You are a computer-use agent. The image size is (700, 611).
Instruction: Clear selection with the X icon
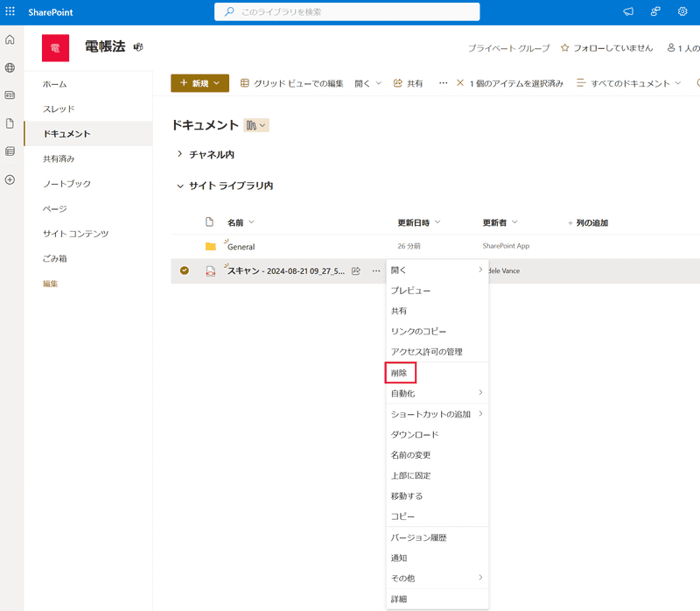point(460,83)
